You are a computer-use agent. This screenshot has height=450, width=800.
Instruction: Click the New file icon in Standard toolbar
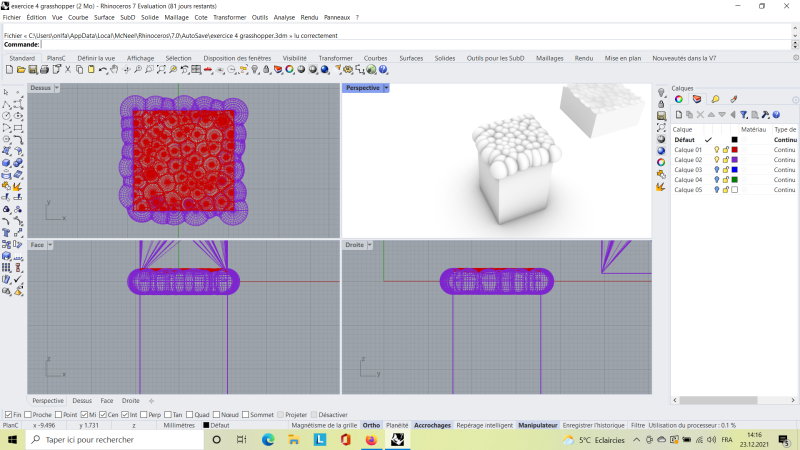[8, 70]
